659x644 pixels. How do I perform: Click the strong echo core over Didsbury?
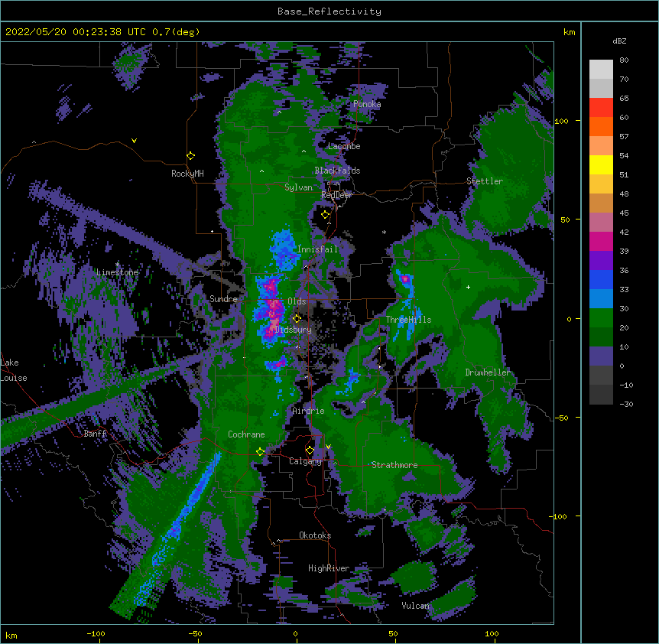273,316
